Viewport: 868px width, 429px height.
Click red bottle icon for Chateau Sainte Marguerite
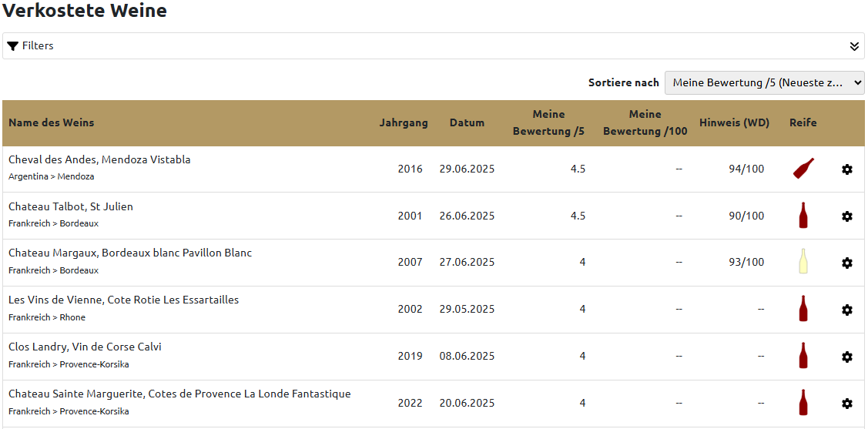click(803, 403)
